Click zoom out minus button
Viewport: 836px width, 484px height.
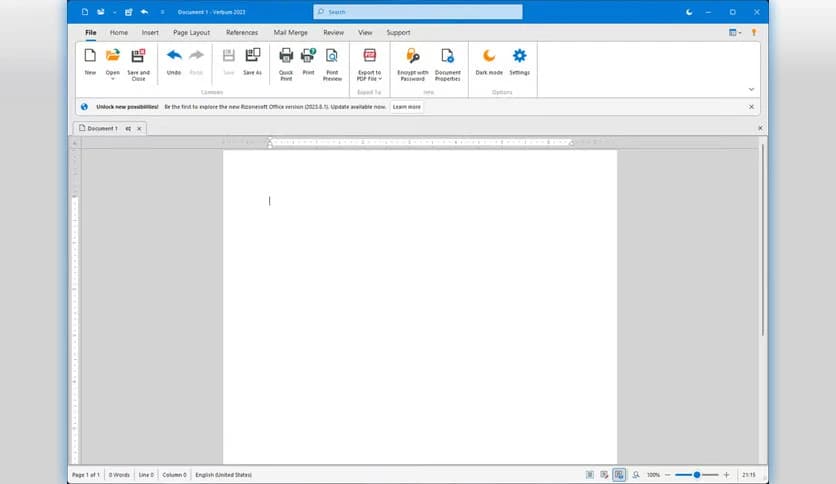click(x=668, y=474)
